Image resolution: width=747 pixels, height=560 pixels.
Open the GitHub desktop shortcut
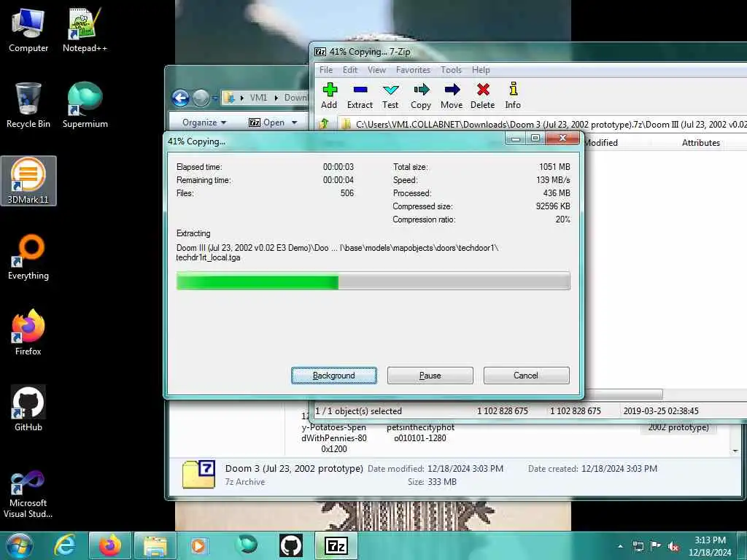(28, 408)
